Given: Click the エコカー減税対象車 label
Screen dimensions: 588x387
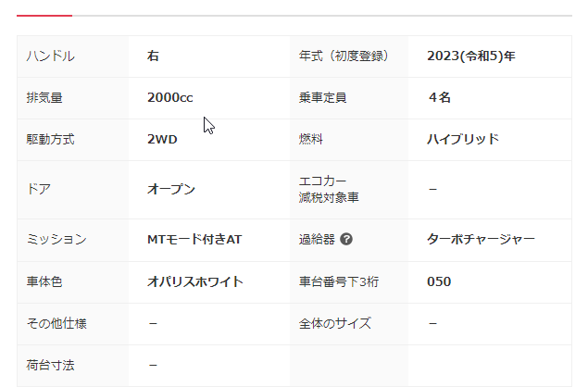Looking at the screenshot, I should coord(329,189).
